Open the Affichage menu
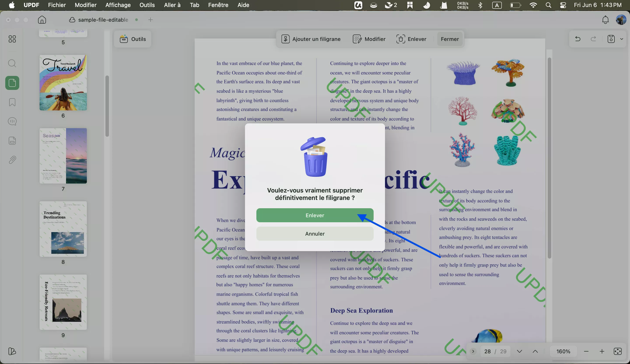Viewport: 630px width, 364px height. pos(118,5)
